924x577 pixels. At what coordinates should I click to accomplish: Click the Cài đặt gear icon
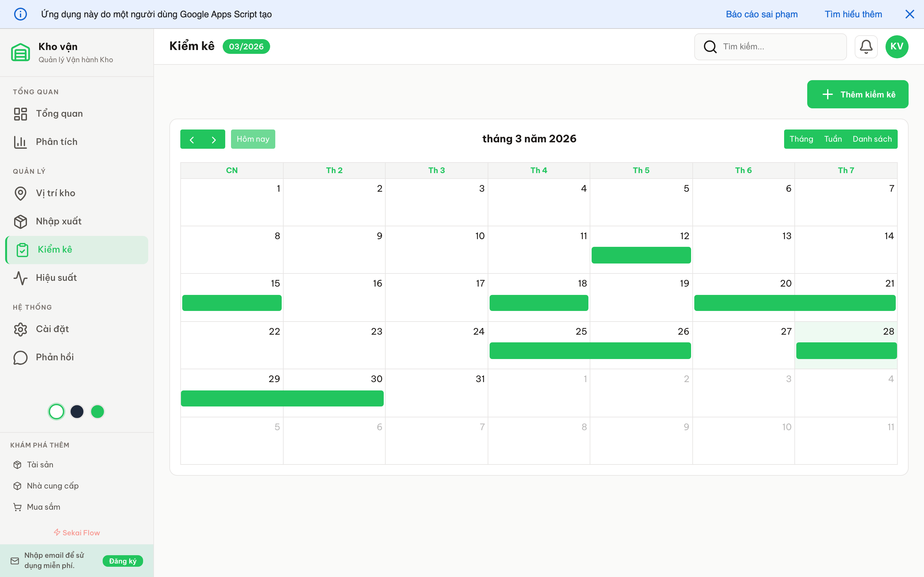21,329
